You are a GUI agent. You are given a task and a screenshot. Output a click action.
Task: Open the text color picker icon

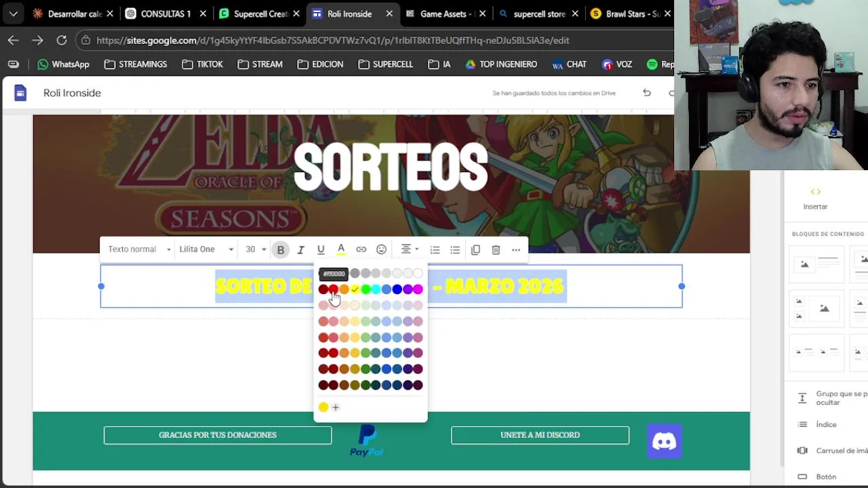[x=341, y=249]
